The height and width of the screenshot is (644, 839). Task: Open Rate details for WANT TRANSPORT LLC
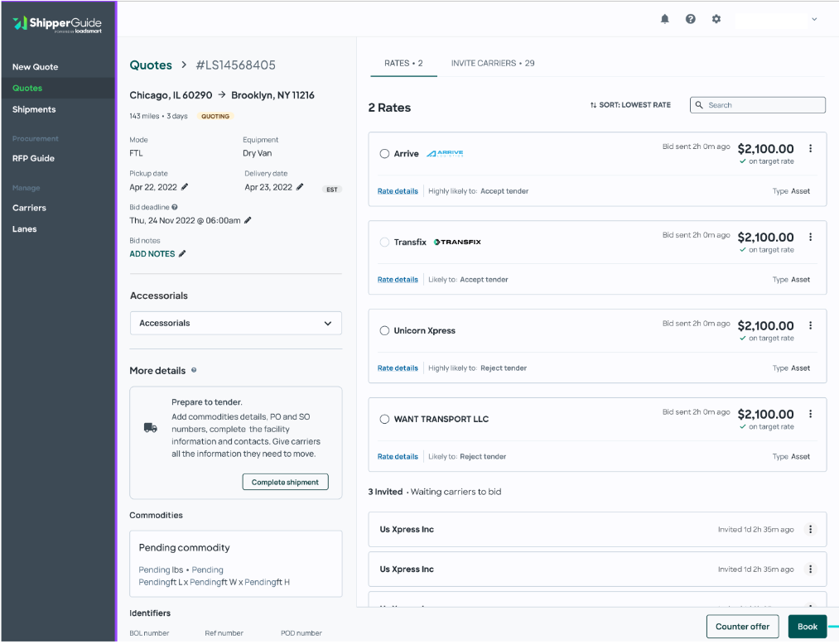coord(398,456)
